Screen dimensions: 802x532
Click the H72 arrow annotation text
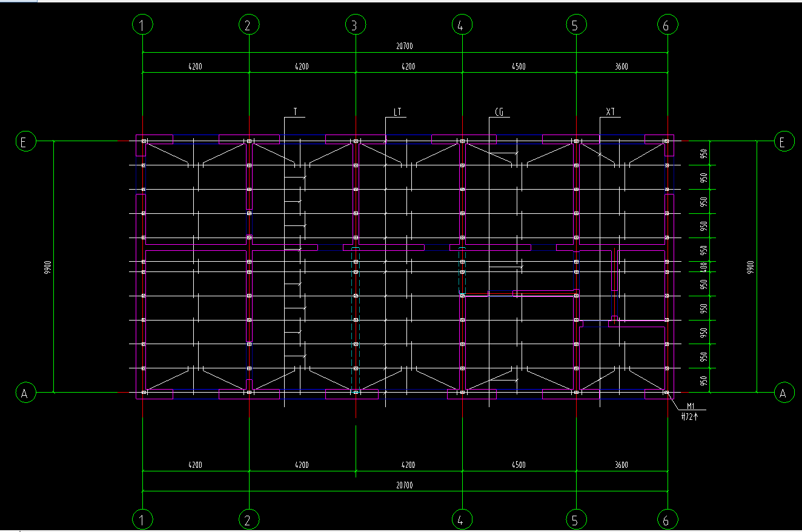(x=690, y=416)
